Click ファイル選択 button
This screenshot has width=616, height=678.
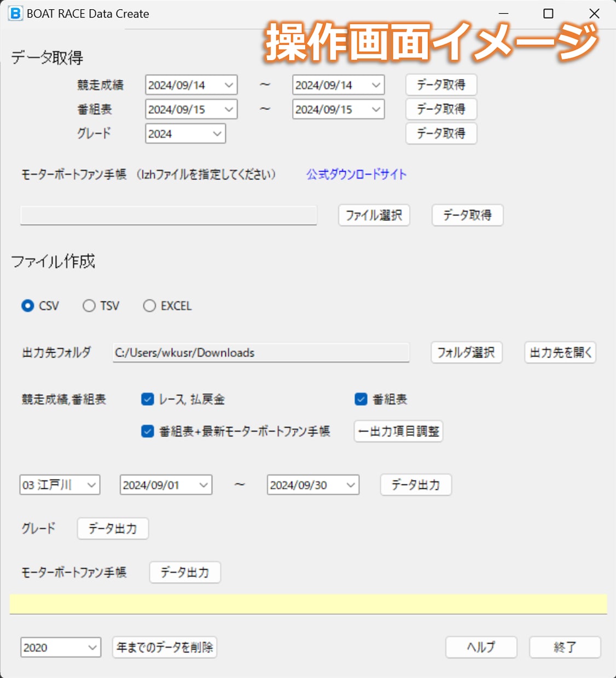coord(374,215)
